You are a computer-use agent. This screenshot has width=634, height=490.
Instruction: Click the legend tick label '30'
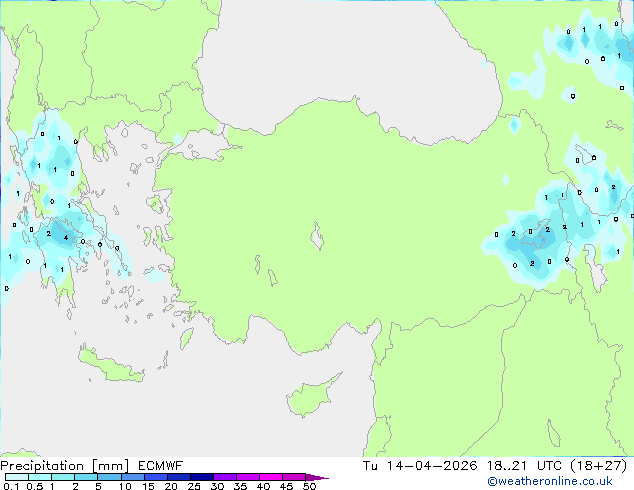(x=217, y=486)
